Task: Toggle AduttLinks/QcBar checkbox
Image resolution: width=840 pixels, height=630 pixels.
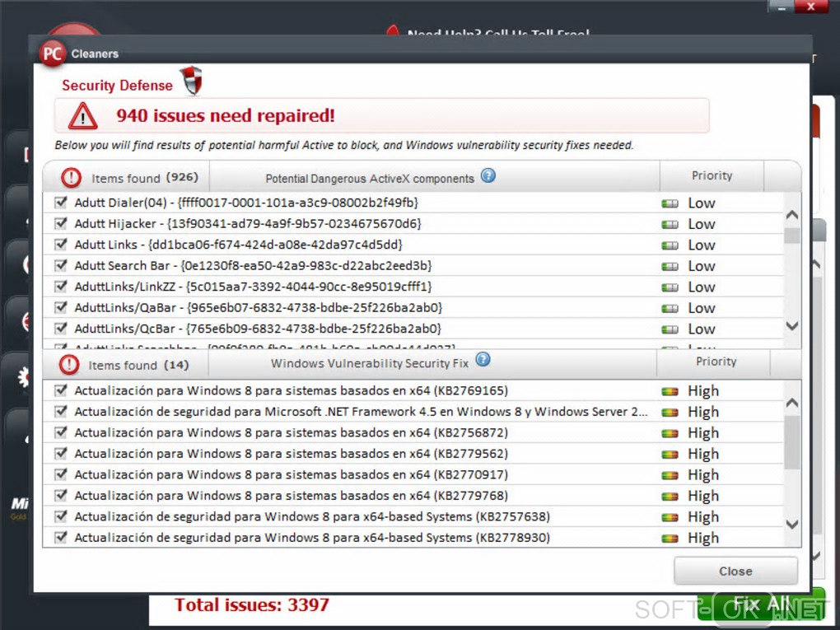Action: click(x=61, y=328)
